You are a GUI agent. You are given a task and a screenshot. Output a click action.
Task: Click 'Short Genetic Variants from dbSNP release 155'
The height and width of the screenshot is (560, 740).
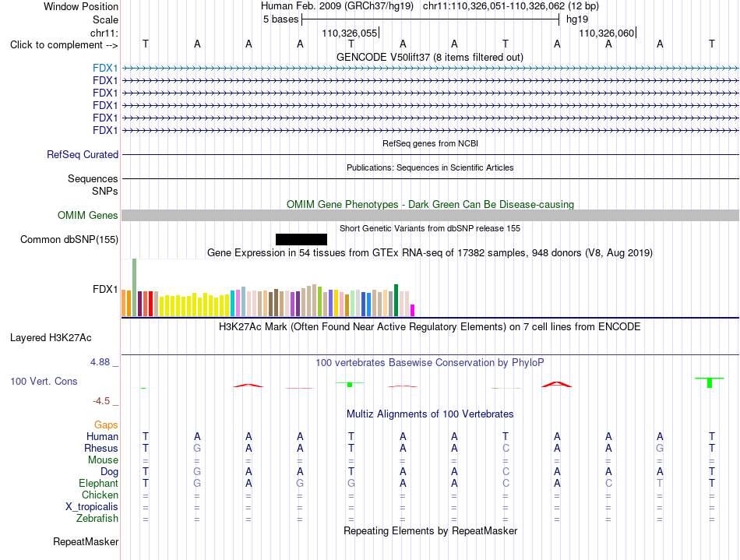(430, 228)
